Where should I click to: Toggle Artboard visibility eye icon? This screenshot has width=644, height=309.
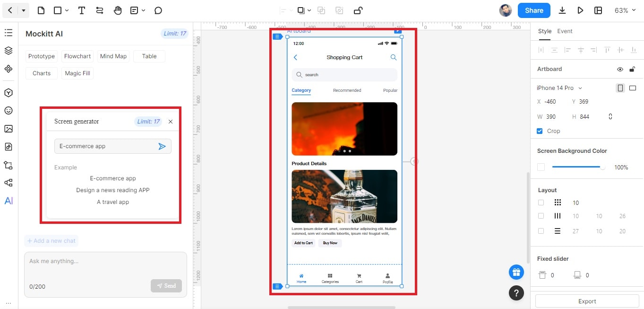[620, 69]
